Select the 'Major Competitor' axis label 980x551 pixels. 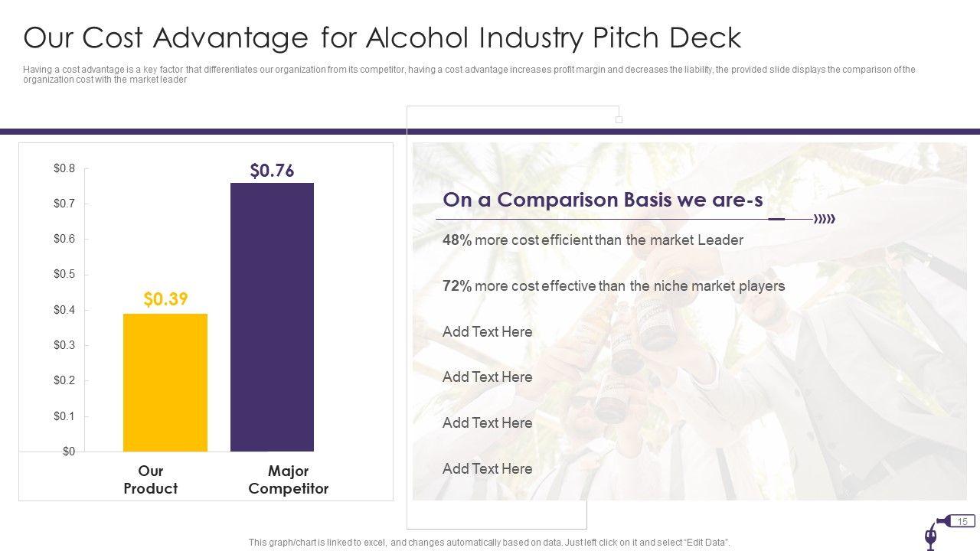(288, 480)
